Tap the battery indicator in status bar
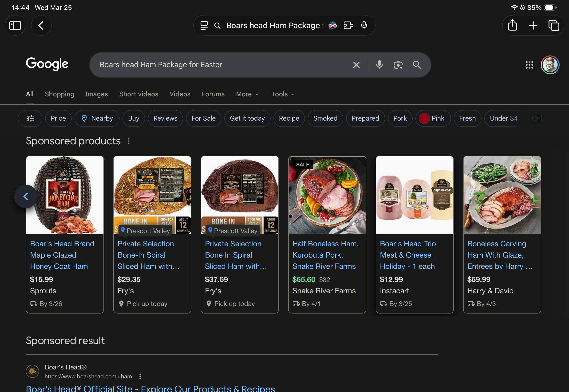569x392 pixels. (x=550, y=8)
